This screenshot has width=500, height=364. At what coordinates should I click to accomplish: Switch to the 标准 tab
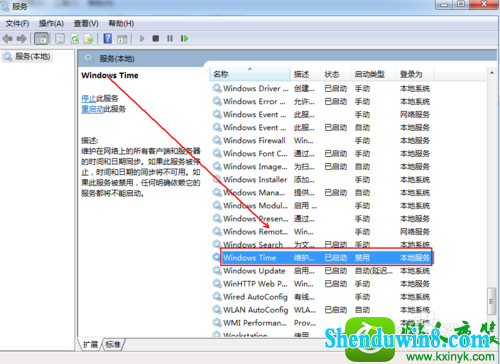point(113,344)
